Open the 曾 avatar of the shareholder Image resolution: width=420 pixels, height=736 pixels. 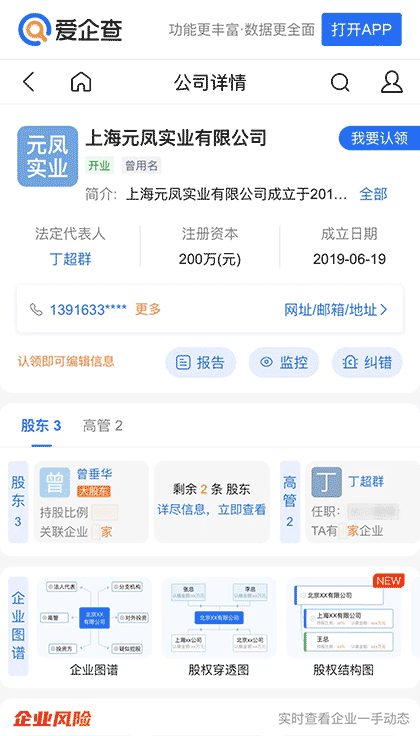(x=55, y=483)
